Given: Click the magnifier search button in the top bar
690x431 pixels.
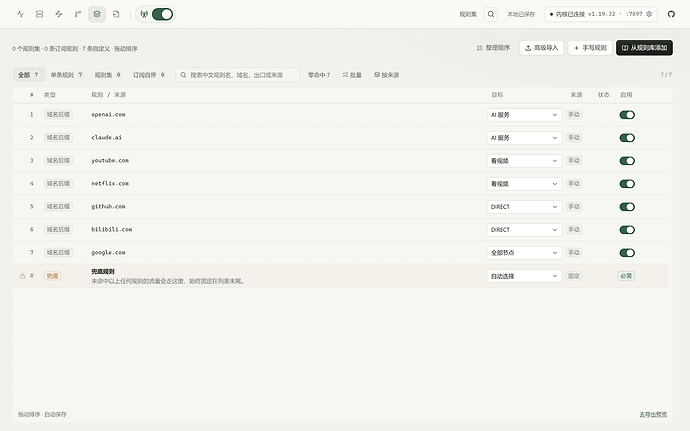Looking at the screenshot, I should [491, 14].
